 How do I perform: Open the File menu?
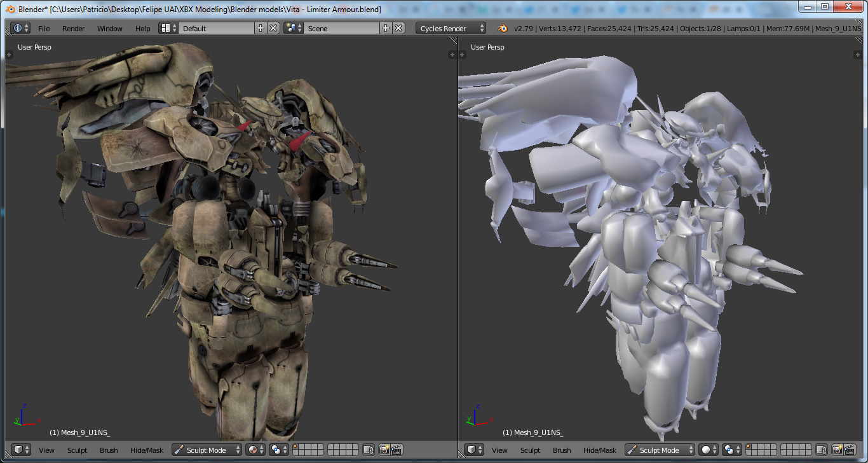point(44,29)
